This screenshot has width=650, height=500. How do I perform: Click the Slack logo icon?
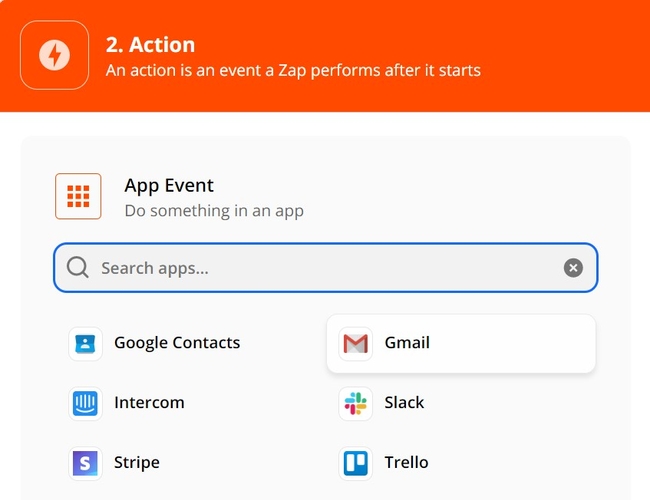click(356, 403)
